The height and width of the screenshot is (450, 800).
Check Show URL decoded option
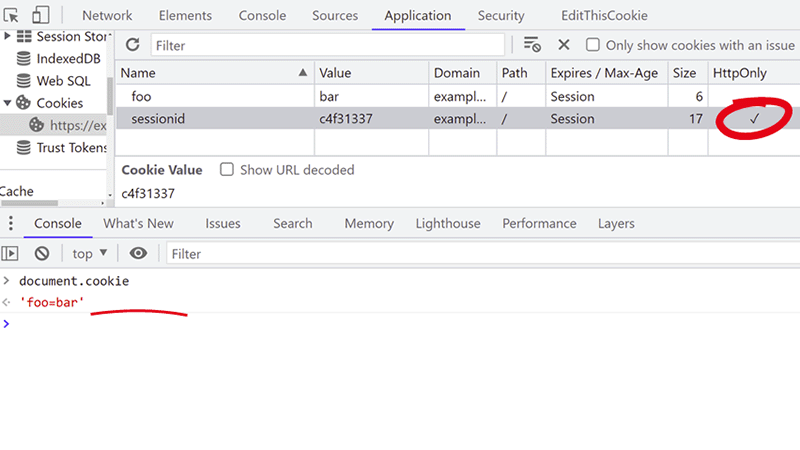(x=227, y=169)
